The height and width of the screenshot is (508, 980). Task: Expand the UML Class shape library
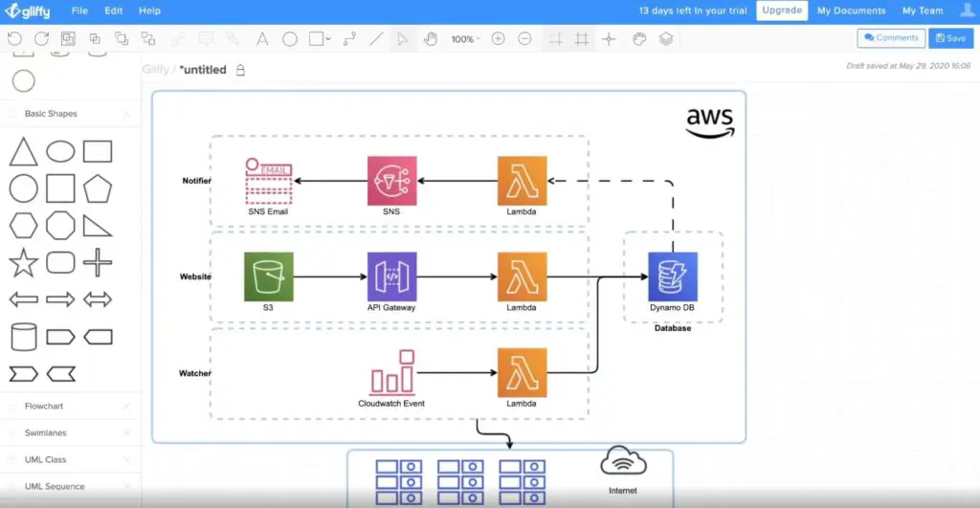[45, 460]
